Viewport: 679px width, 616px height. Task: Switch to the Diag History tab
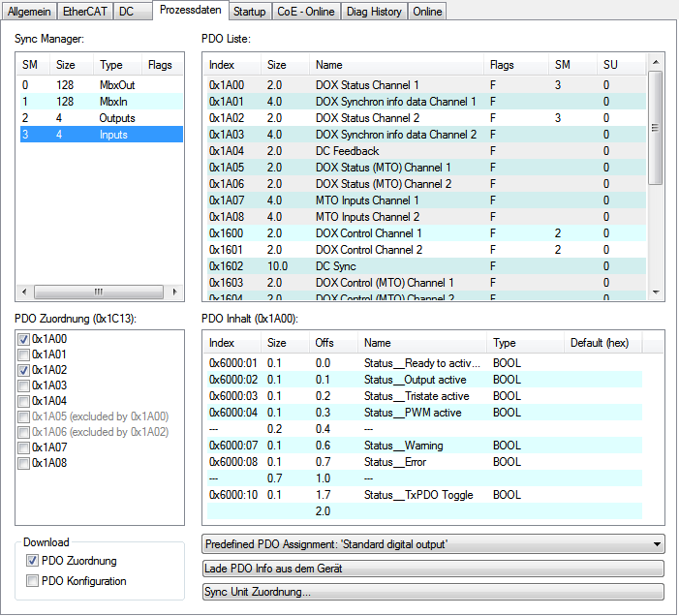point(374,12)
